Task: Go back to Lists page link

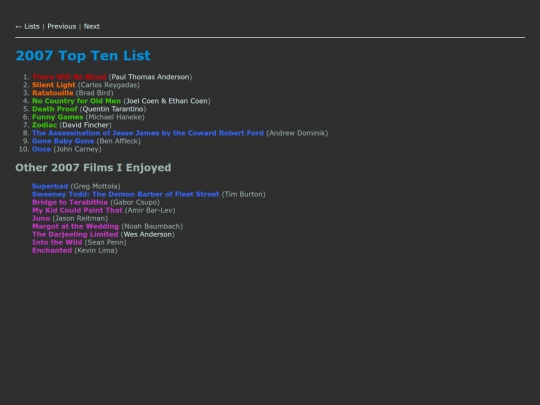Action: tap(28, 27)
